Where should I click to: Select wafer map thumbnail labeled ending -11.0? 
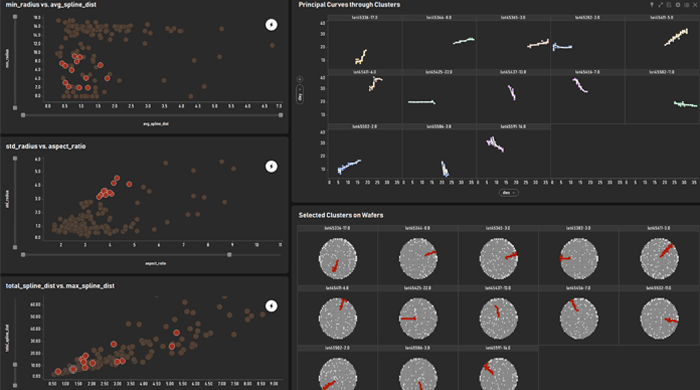659,319
